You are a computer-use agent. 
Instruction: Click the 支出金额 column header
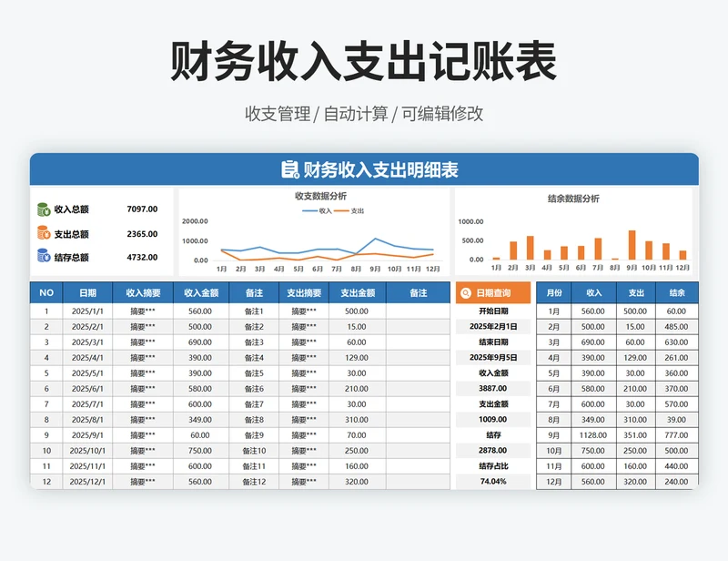coord(358,293)
